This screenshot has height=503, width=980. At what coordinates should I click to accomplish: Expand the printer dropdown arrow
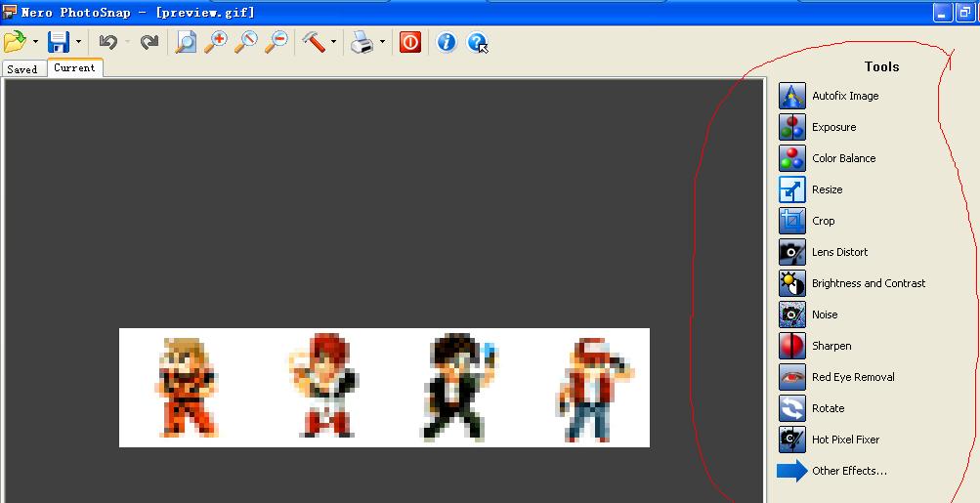(x=382, y=42)
